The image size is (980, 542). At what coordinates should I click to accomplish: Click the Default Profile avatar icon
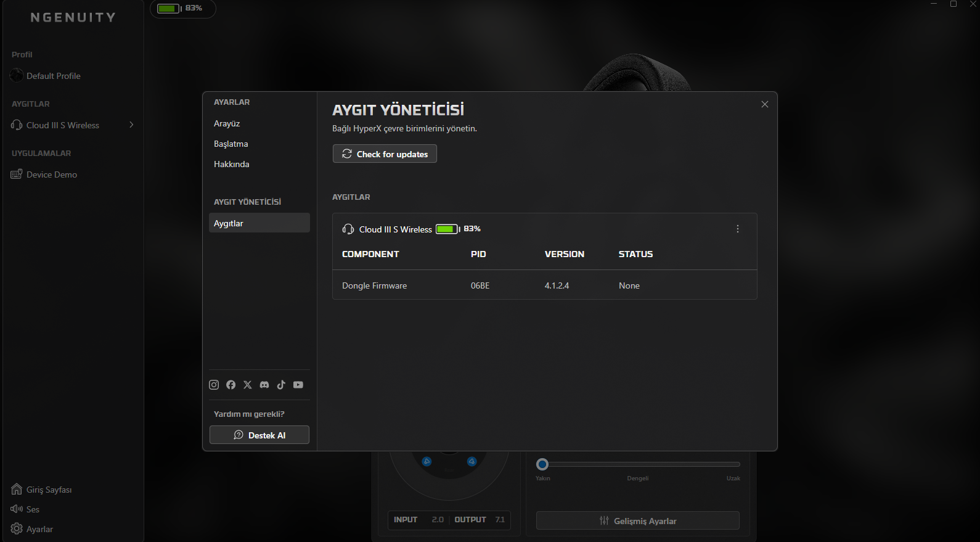pyautogui.click(x=17, y=76)
